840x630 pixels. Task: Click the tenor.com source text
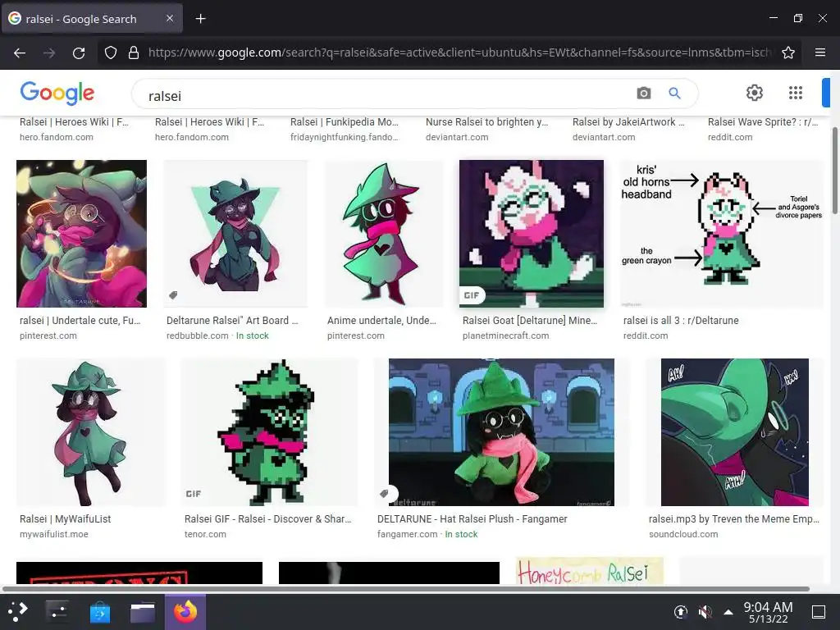(205, 534)
